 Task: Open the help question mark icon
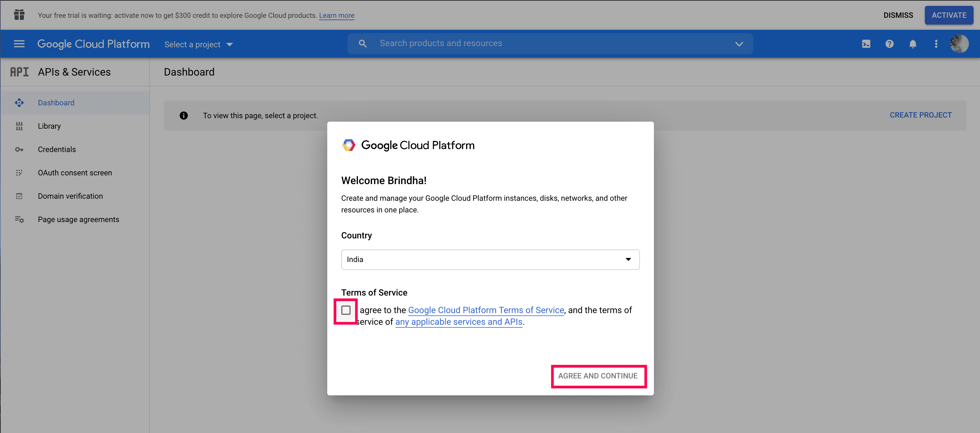tap(889, 44)
